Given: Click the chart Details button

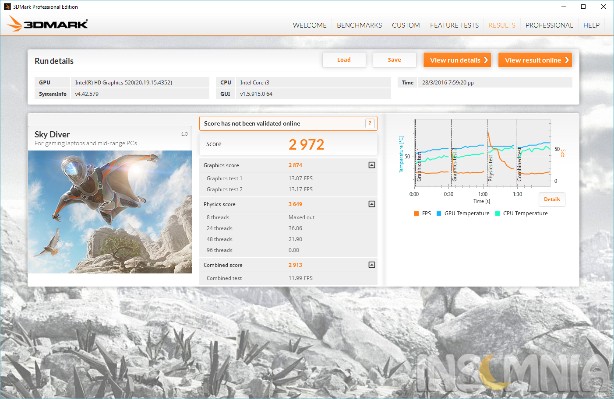Looking at the screenshot, I should (x=552, y=199).
